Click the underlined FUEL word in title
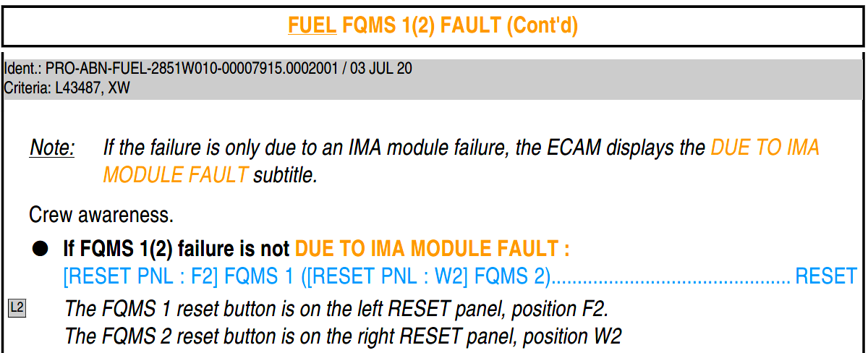Image resolution: width=868 pixels, height=353 pixels. [x=312, y=26]
